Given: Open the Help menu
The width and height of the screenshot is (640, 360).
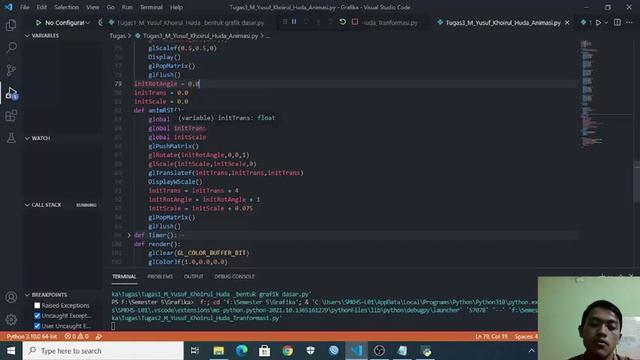Looking at the screenshot, I should point(176,7).
